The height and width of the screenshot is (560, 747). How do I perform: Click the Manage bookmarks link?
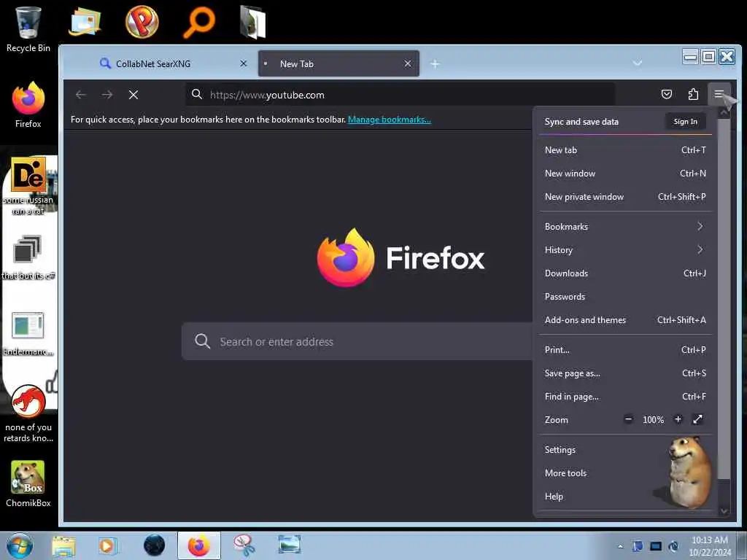(x=390, y=120)
